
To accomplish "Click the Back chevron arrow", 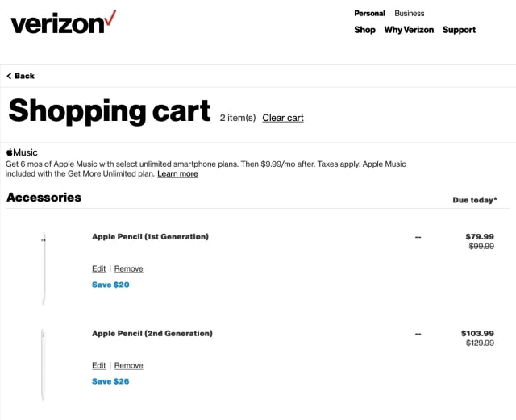I will 9,76.
